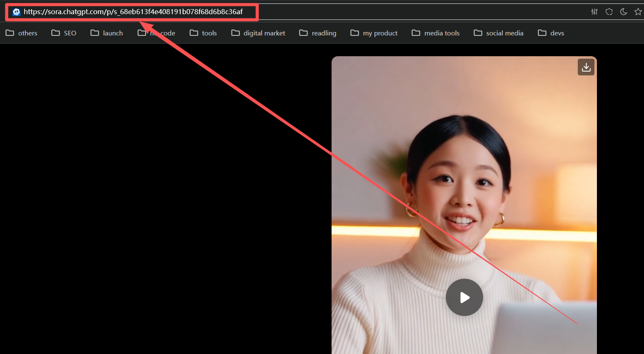This screenshot has height=354, width=644.
Task: Open the "media tools" bookmark folder
Action: [x=436, y=33]
